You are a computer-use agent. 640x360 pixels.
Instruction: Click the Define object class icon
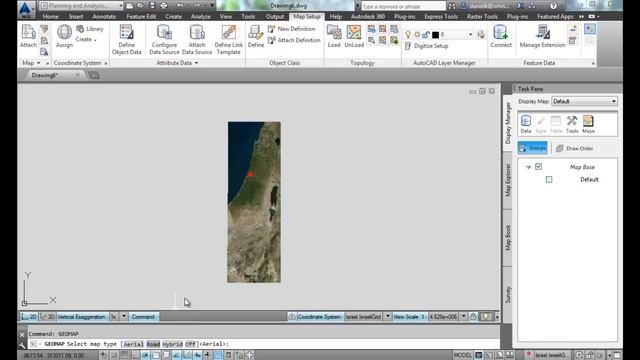[256, 32]
